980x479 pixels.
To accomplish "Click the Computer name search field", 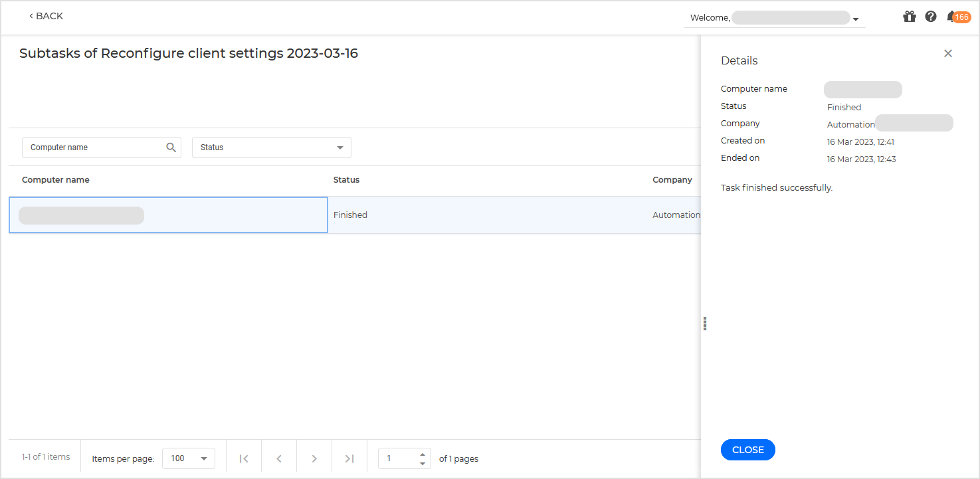I will [93, 147].
